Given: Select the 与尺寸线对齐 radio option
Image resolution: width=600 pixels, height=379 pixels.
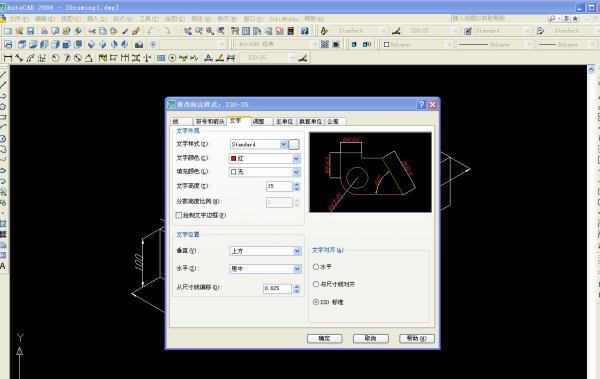Looking at the screenshot, I should [316, 284].
